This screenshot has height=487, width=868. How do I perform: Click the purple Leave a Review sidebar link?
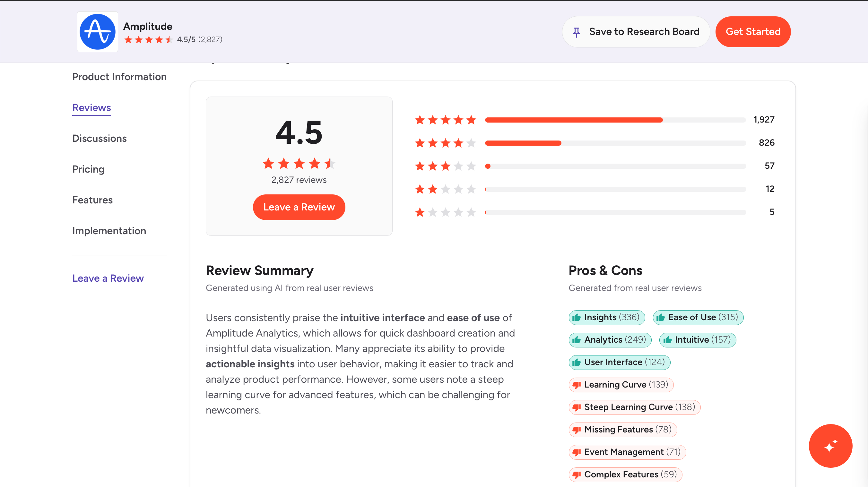click(x=108, y=278)
